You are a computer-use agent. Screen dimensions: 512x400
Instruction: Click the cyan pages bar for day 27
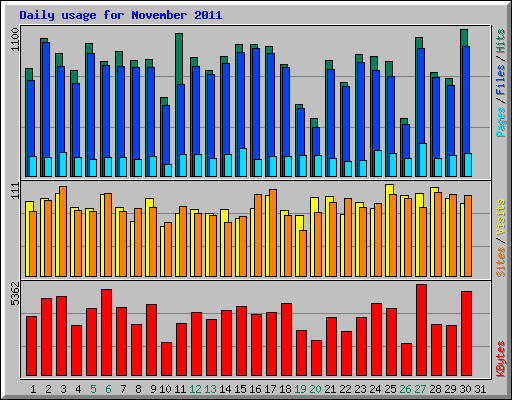(423, 160)
